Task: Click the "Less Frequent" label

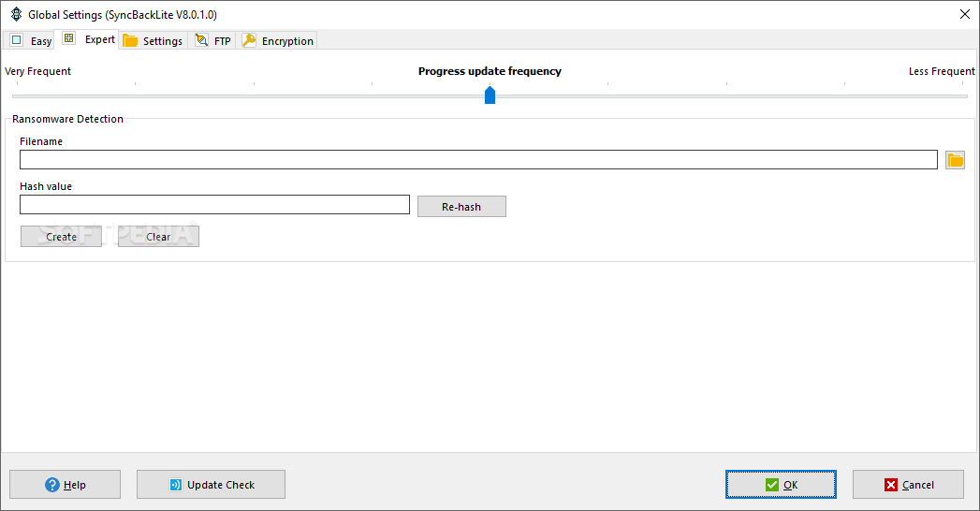Action: click(x=942, y=71)
